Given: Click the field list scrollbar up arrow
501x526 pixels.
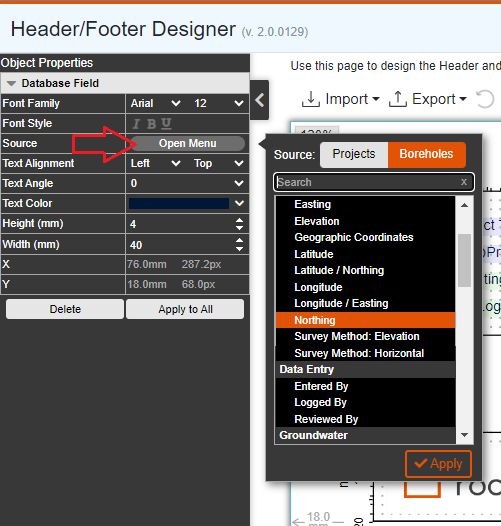Looking at the screenshot, I should [464, 205].
